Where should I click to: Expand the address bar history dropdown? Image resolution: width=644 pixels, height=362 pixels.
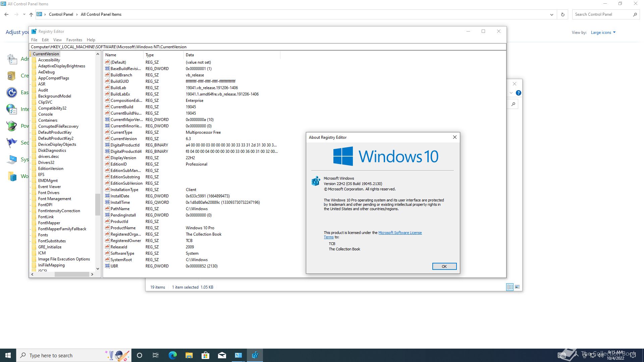pyautogui.click(x=552, y=14)
